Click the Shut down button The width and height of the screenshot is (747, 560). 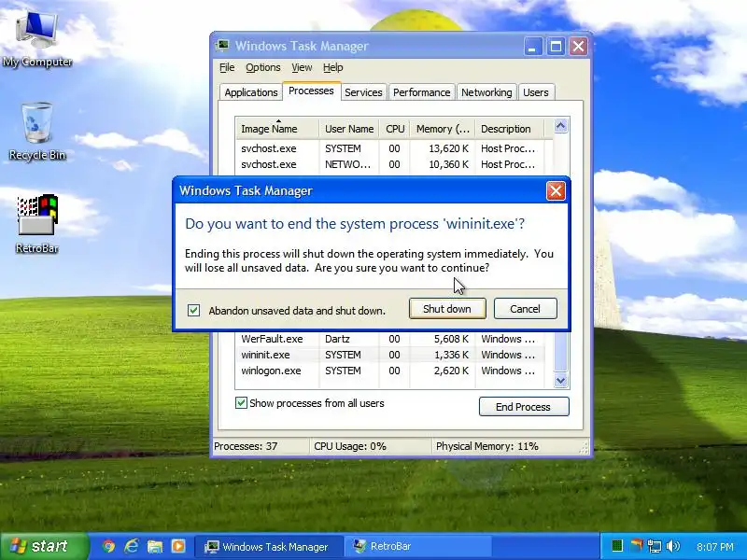[447, 309]
